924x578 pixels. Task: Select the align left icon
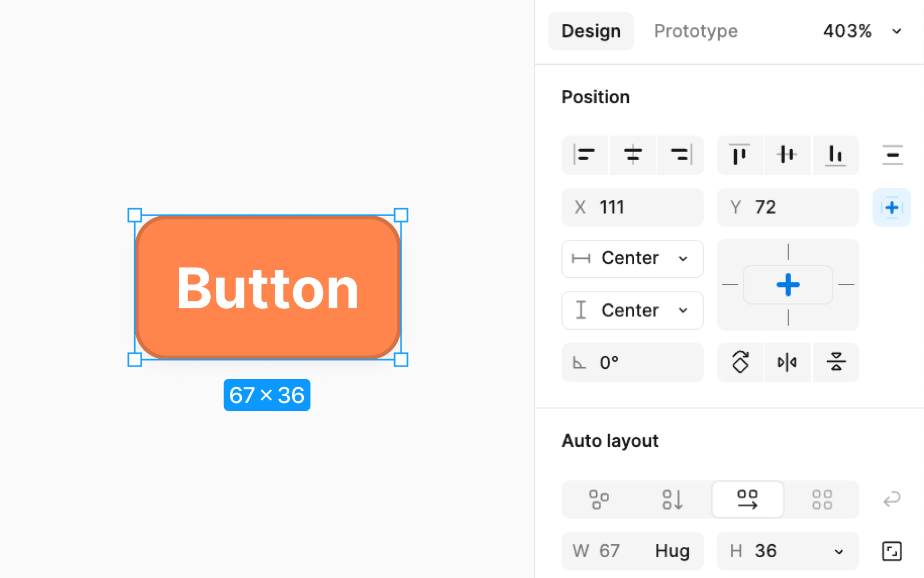tap(584, 155)
